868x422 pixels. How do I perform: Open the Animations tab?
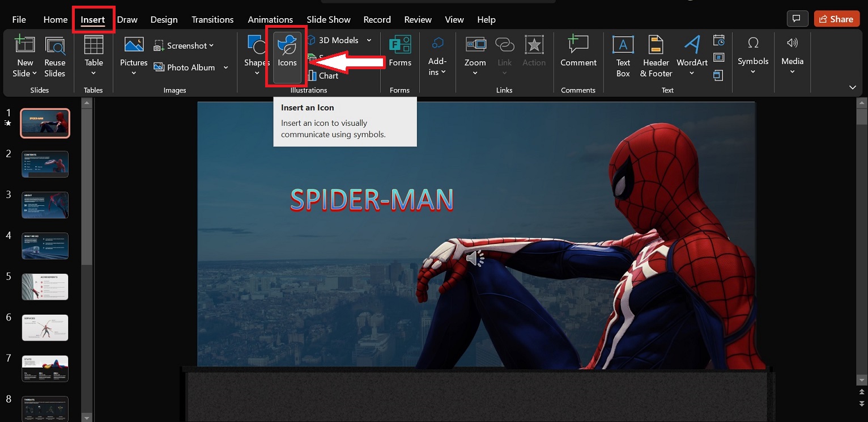coord(270,19)
